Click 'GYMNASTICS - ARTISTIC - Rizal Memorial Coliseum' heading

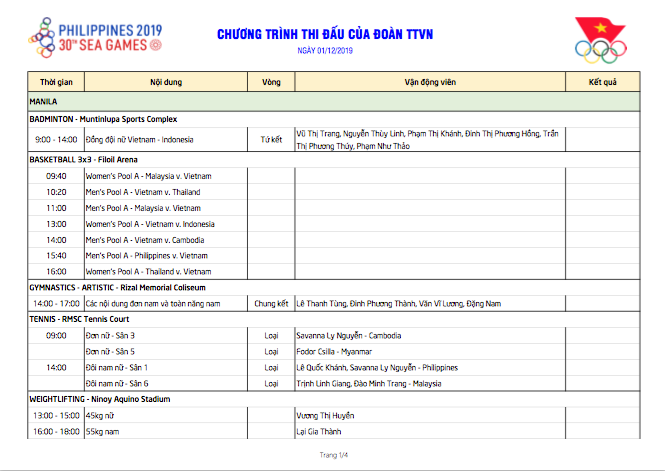117,288
